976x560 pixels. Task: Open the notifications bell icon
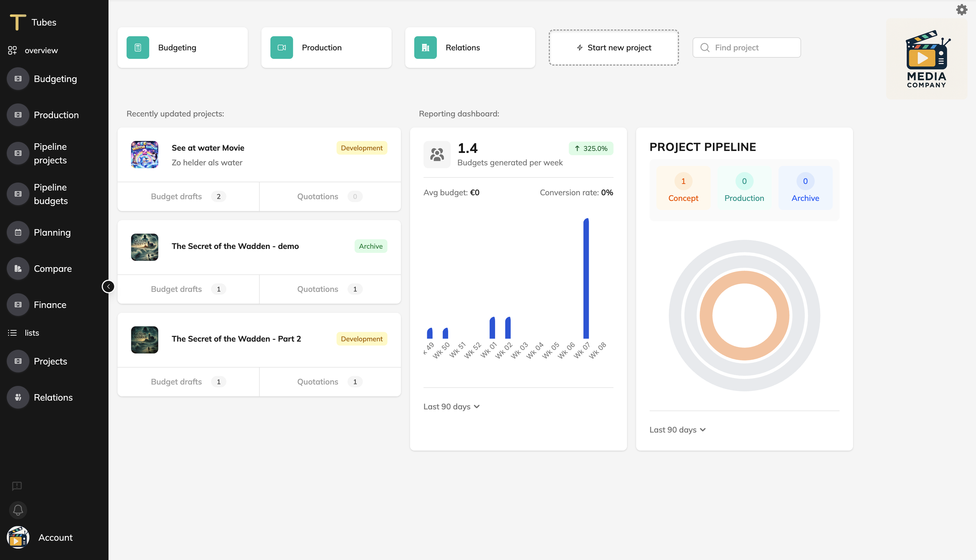pyautogui.click(x=18, y=510)
